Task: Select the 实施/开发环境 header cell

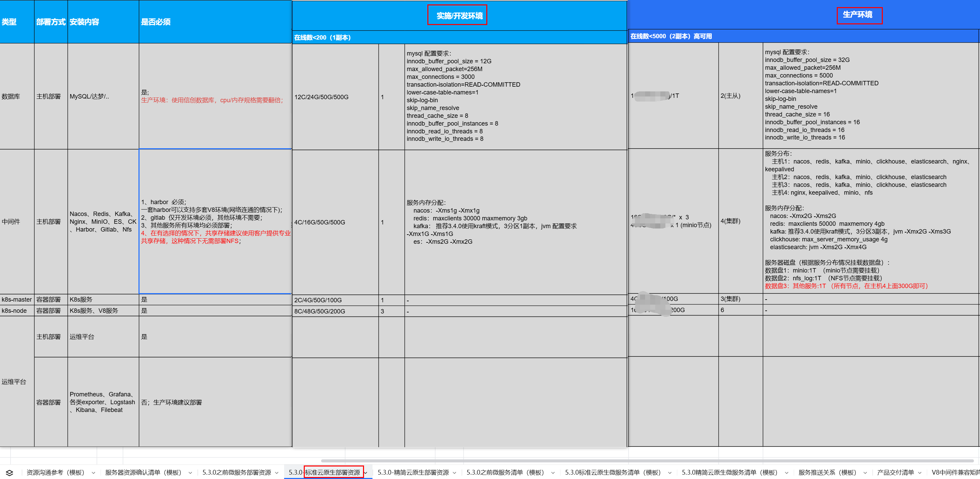Action: coord(460,16)
